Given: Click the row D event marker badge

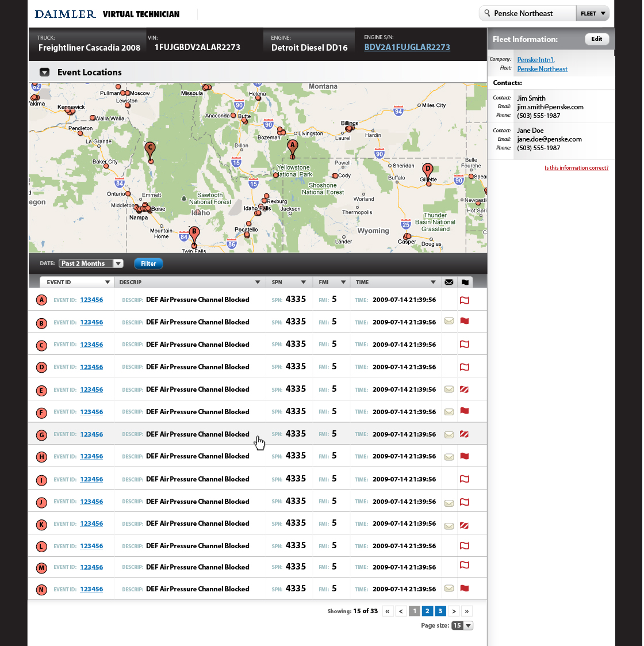Looking at the screenshot, I should [x=41, y=367].
